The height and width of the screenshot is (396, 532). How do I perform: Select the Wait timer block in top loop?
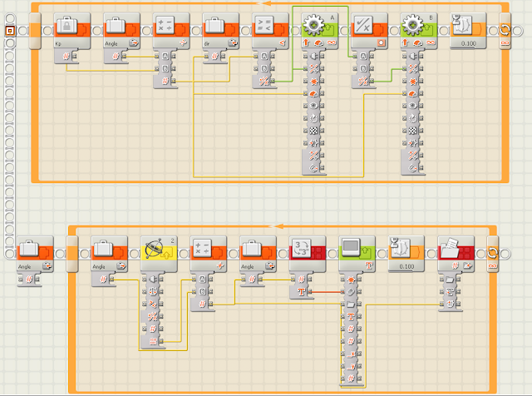pyautogui.click(x=469, y=32)
